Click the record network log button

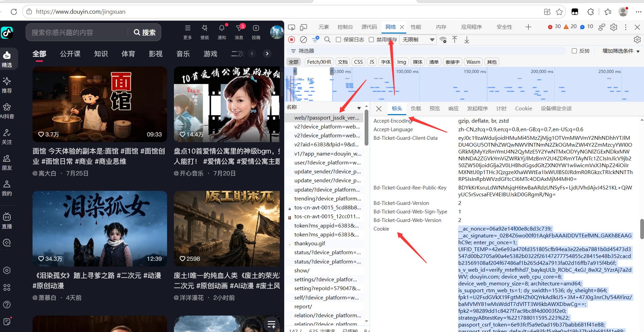(292, 40)
